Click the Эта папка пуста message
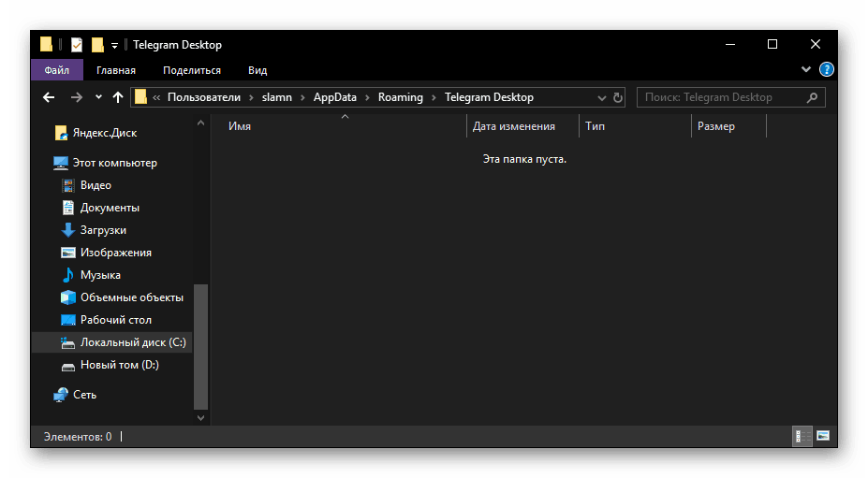The image size is (868, 478). tap(524, 159)
